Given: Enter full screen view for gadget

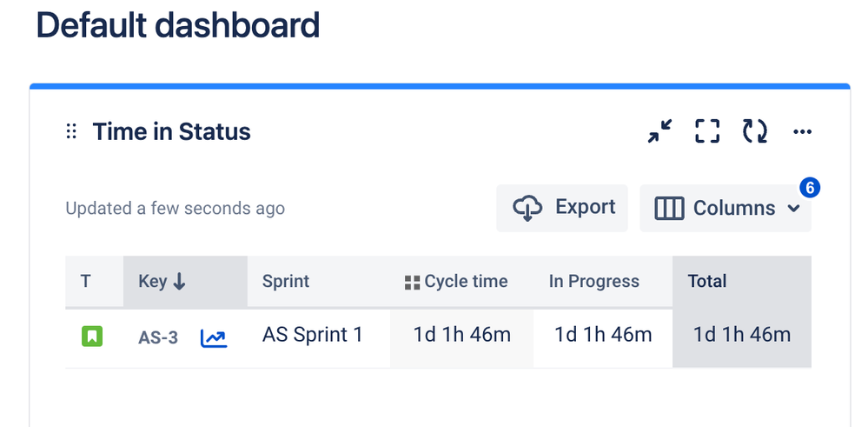Looking at the screenshot, I should 707,132.
